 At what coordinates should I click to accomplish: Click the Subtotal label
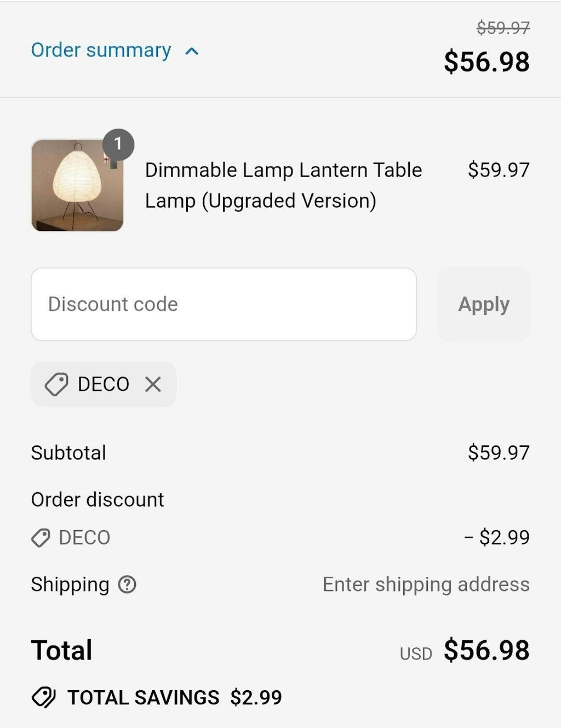[68, 453]
